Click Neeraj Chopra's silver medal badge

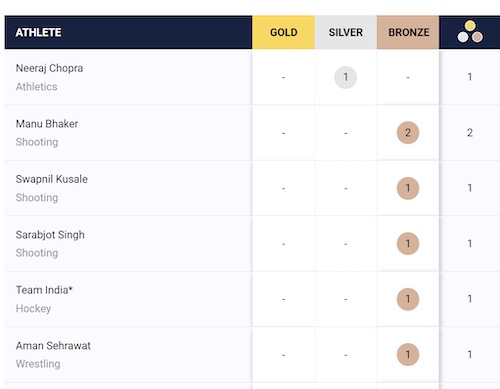(x=346, y=77)
